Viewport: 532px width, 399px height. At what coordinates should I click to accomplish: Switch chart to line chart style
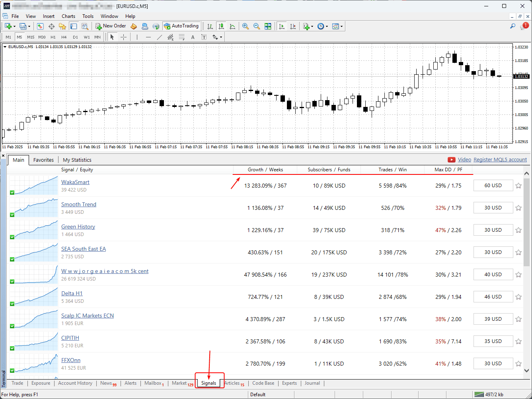pyautogui.click(x=232, y=26)
